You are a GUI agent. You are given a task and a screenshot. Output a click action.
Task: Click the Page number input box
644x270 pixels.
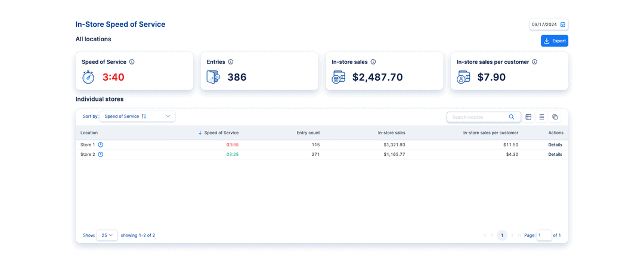tap(543, 235)
